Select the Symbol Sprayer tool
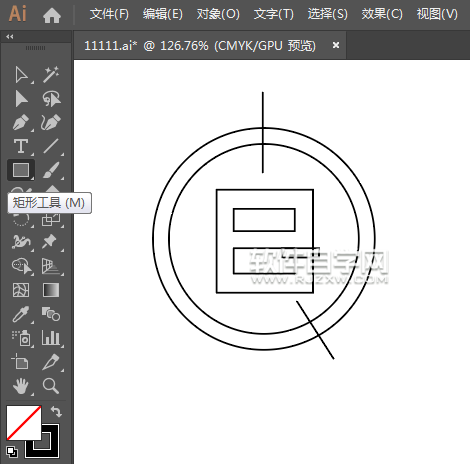This screenshot has height=464, width=470. [21, 338]
